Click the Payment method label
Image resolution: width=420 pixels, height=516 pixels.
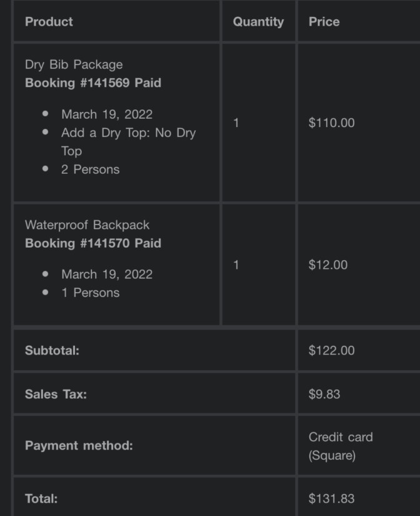(79, 445)
